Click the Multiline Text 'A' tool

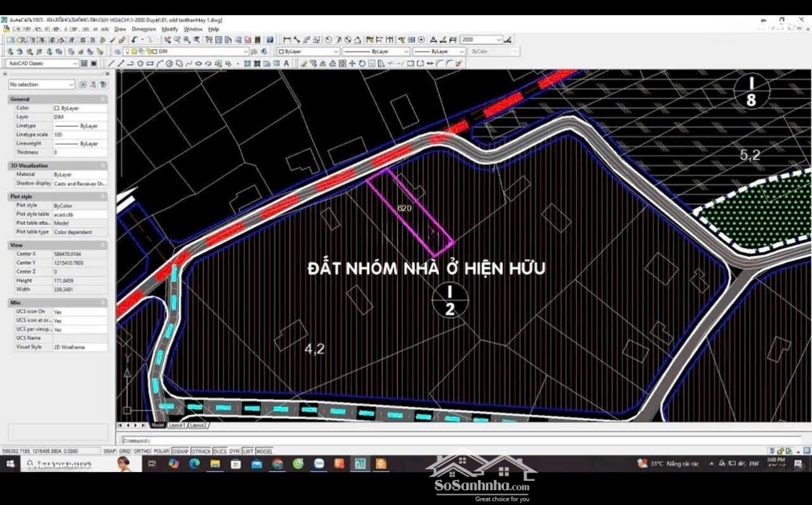pyautogui.click(x=286, y=64)
